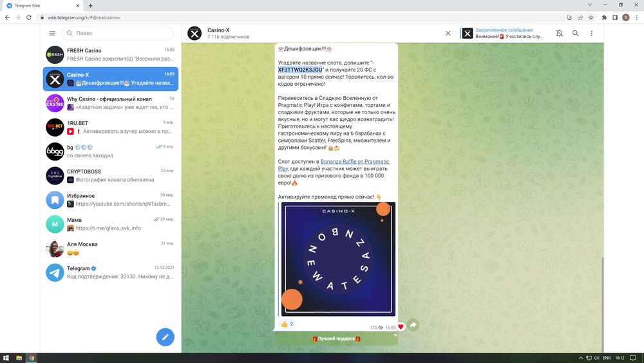Open a new browser tab with plus
Viewport: 644px width, 363px height.
90,6
